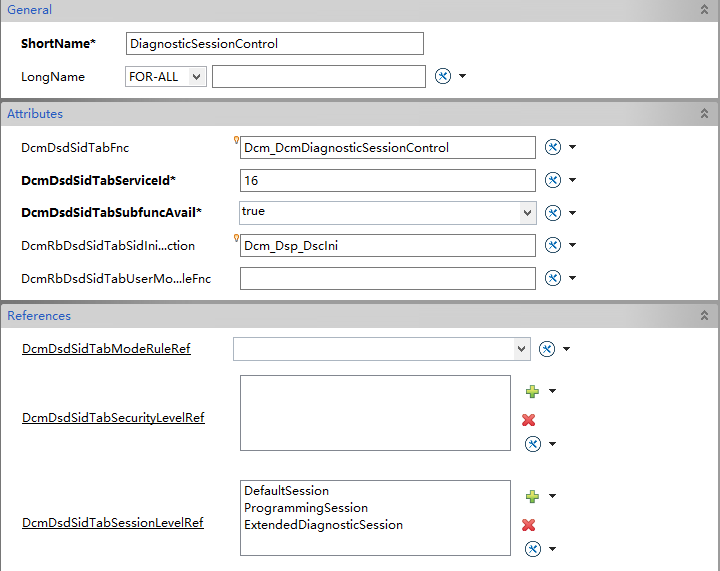Follow the DcmDsdSidTabSessionLevelRef link
The height and width of the screenshot is (571, 720).
(112, 523)
